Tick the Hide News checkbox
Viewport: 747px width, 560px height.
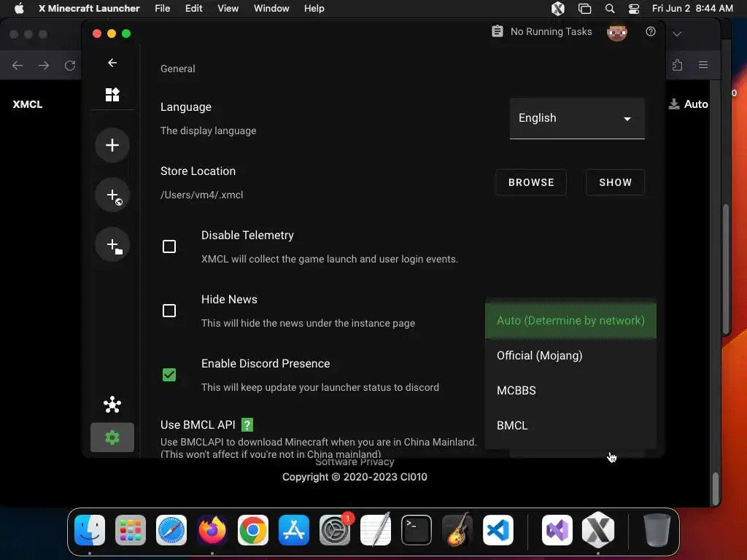click(169, 311)
